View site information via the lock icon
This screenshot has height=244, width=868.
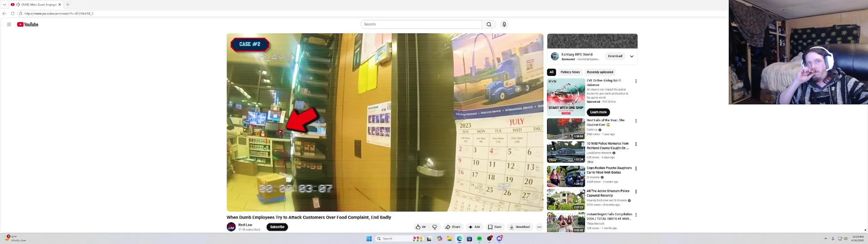coord(21,14)
